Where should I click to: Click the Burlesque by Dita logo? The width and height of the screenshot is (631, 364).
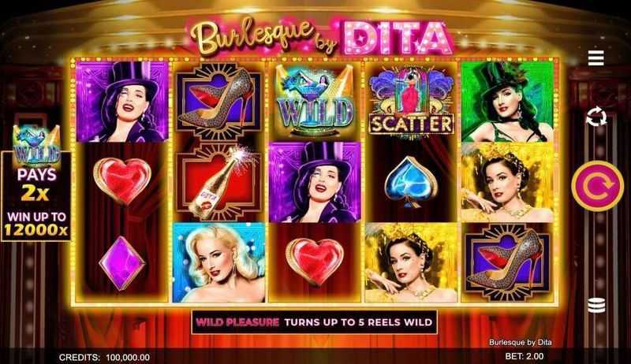[x=320, y=37]
